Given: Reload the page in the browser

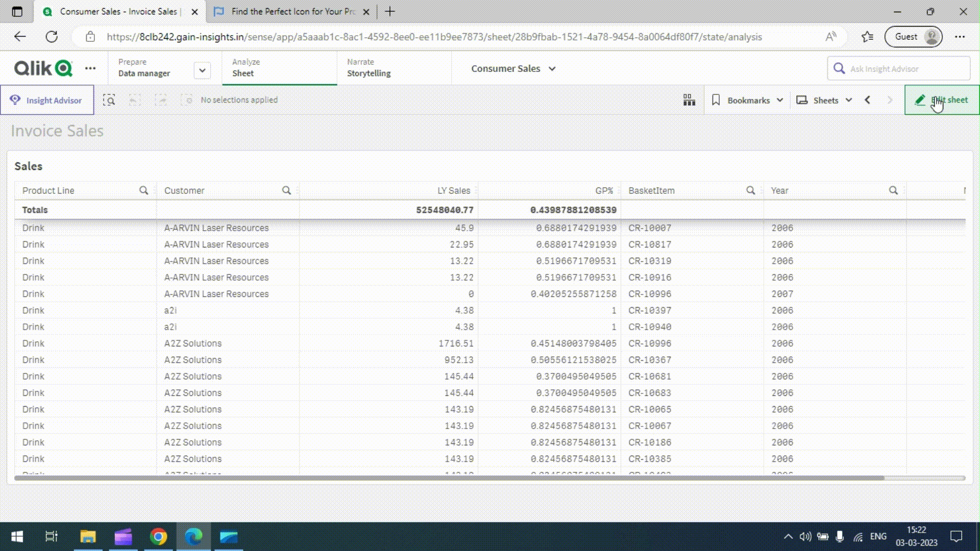Looking at the screenshot, I should [x=52, y=37].
